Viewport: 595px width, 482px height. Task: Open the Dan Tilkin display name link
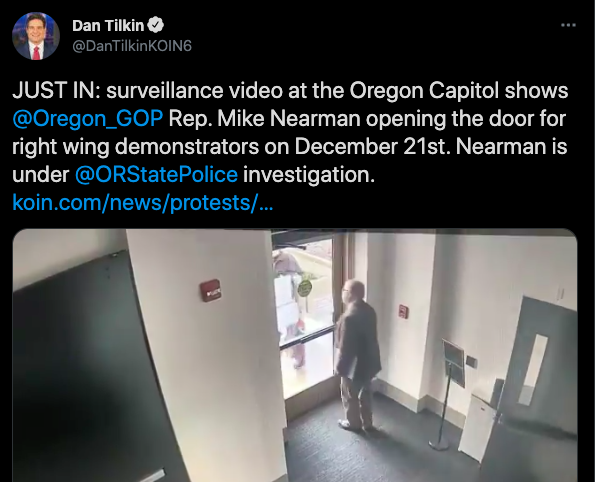pyautogui.click(x=108, y=25)
